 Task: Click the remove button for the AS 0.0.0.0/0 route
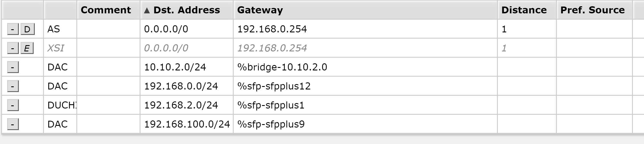coord(13,29)
